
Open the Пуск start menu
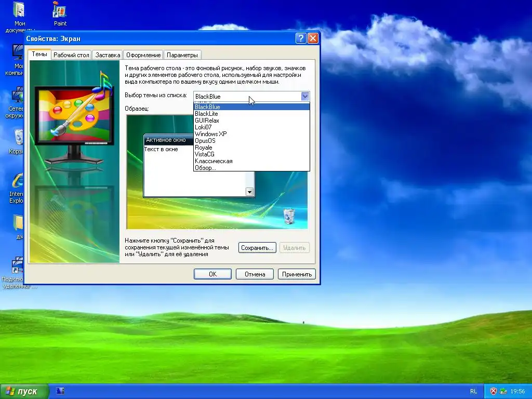pyautogui.click(x=24, y=391)
